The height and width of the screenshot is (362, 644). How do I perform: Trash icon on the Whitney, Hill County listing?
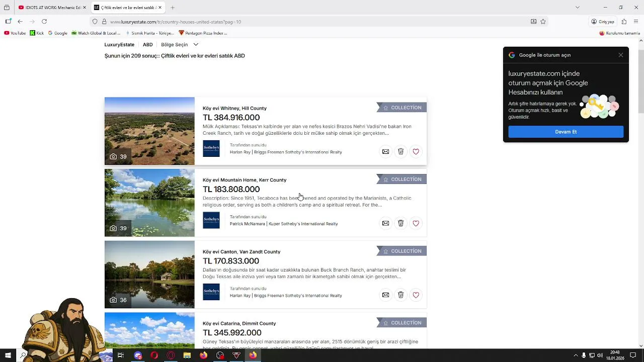[x=400, y=151]
